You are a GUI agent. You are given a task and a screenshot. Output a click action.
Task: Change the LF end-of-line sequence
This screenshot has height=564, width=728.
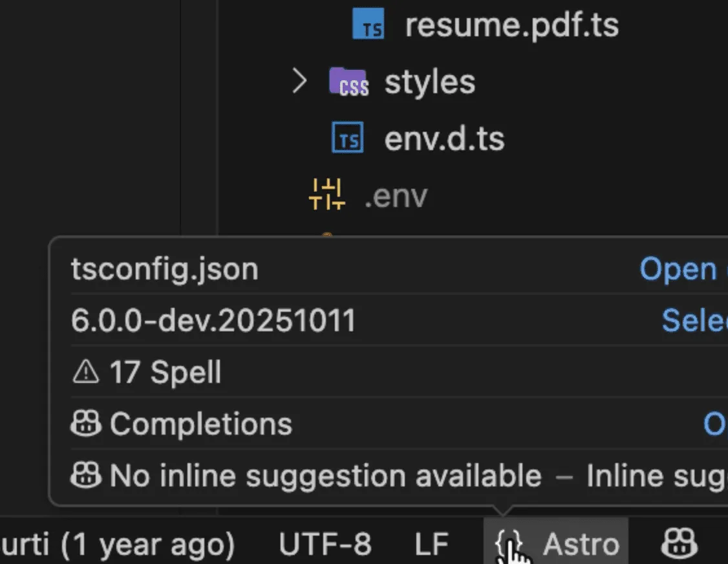(431, 545)
